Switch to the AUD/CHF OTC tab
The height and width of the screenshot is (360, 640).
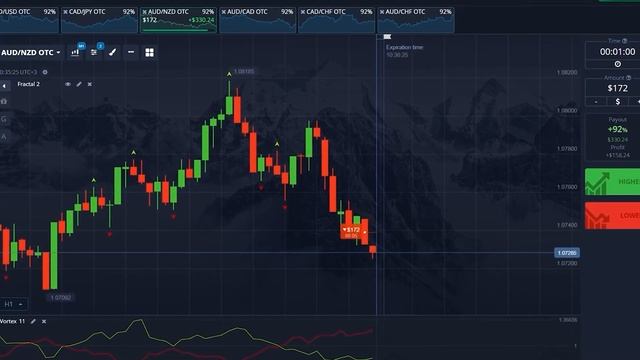click(x=416, y=20)
